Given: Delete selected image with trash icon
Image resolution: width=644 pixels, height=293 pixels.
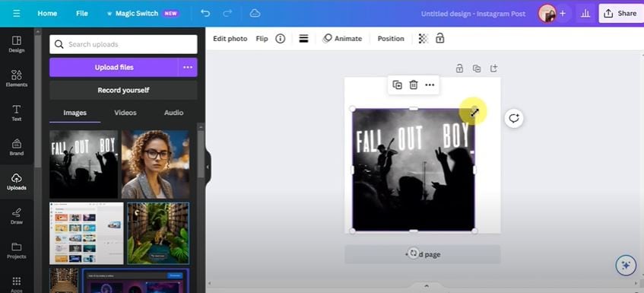Looking at the screenshot, I should [414, 84].
